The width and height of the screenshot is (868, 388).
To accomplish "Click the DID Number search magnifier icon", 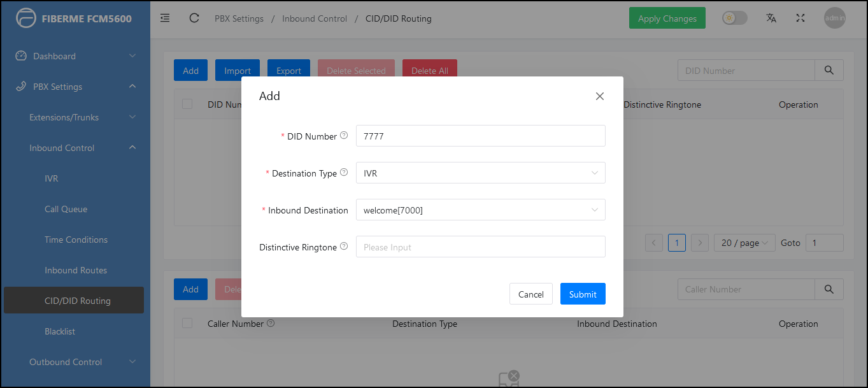I will pyautogui.click(x=829, y=71).
